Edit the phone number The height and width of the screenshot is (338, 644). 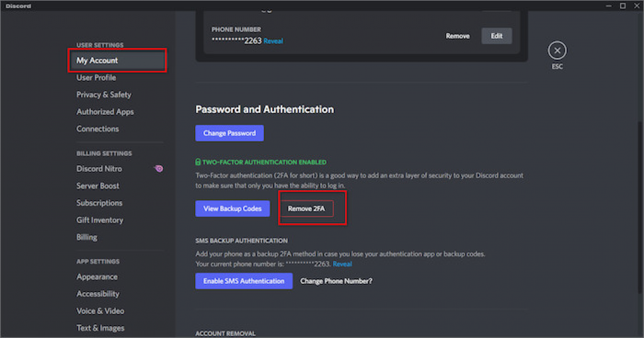click(x=497, y=36)
